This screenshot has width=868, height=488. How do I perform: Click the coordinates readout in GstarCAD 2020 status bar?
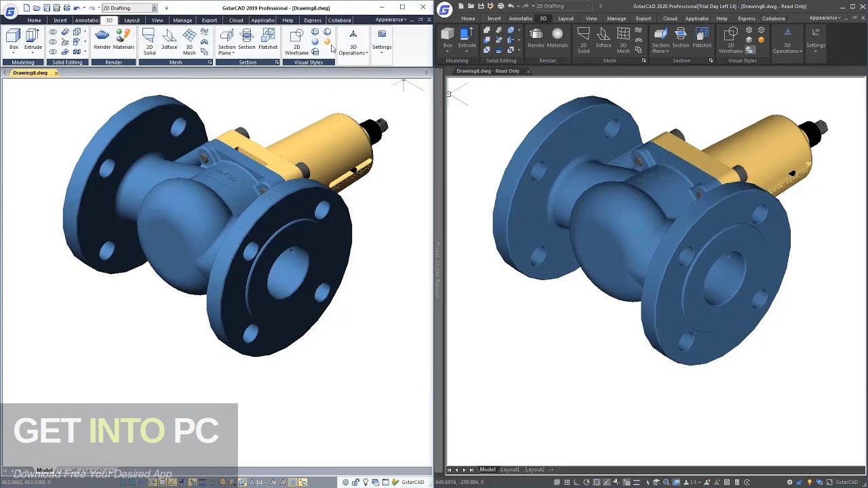460,482
